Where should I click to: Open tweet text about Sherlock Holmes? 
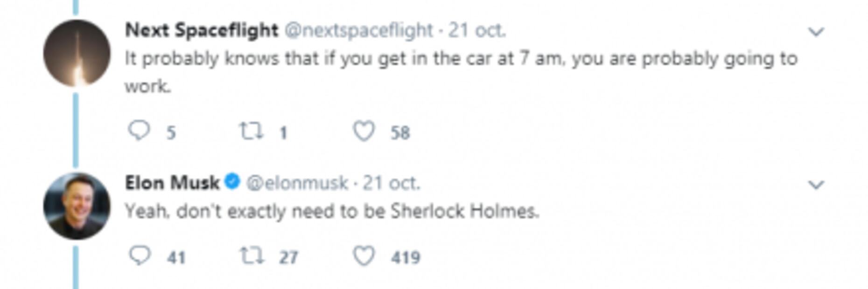pos(331,211)
